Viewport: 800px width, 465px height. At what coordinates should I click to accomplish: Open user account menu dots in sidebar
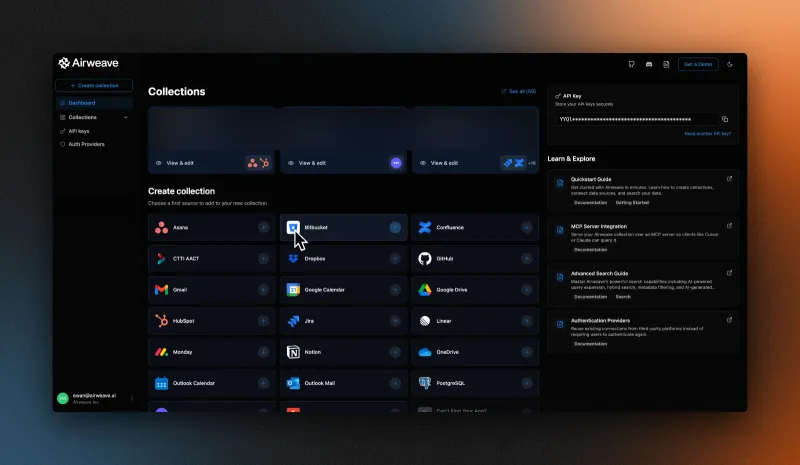click(x=131, y=398)
